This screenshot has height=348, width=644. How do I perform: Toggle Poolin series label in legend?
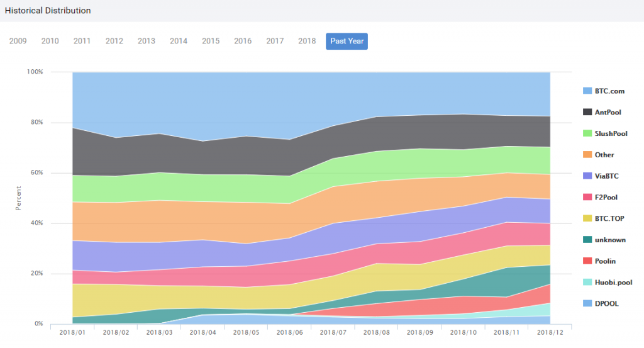[x=605, y=261]
